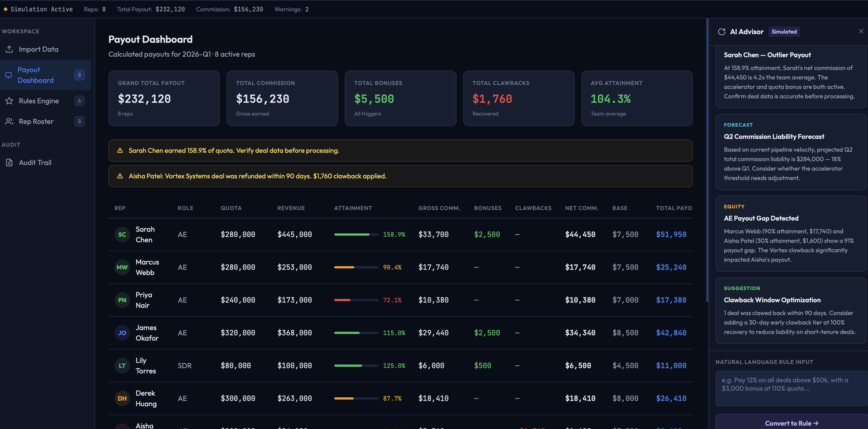Click the warning icon on Sarah Chen's alert banner
Viewport: 868px width, 429px height.
[x=120, y=151]
